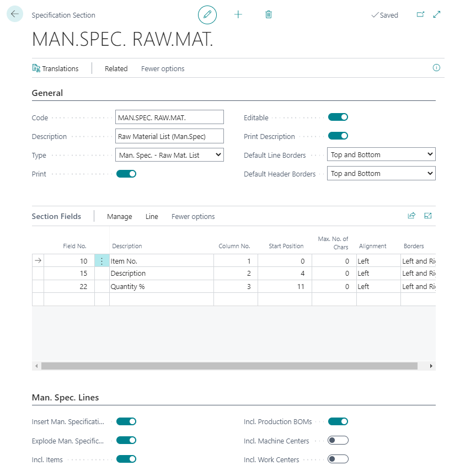
Task: Open Default Line Borders dropdown
Action: point(381,154)
